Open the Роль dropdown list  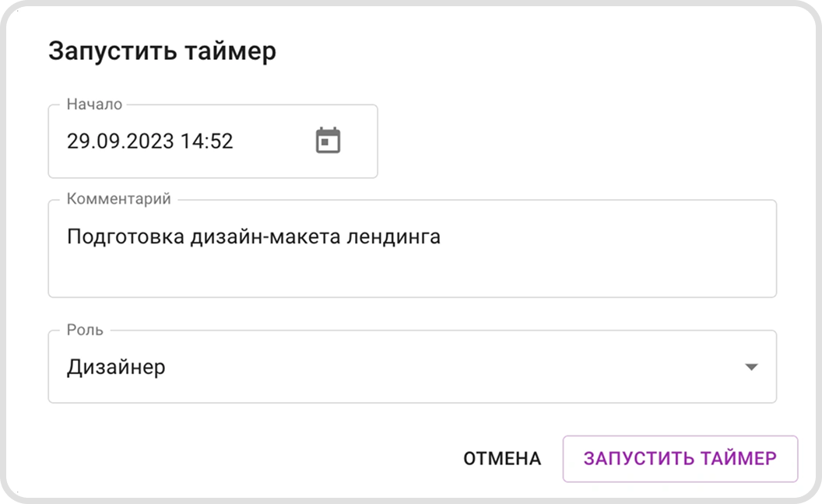click(411, 367)
